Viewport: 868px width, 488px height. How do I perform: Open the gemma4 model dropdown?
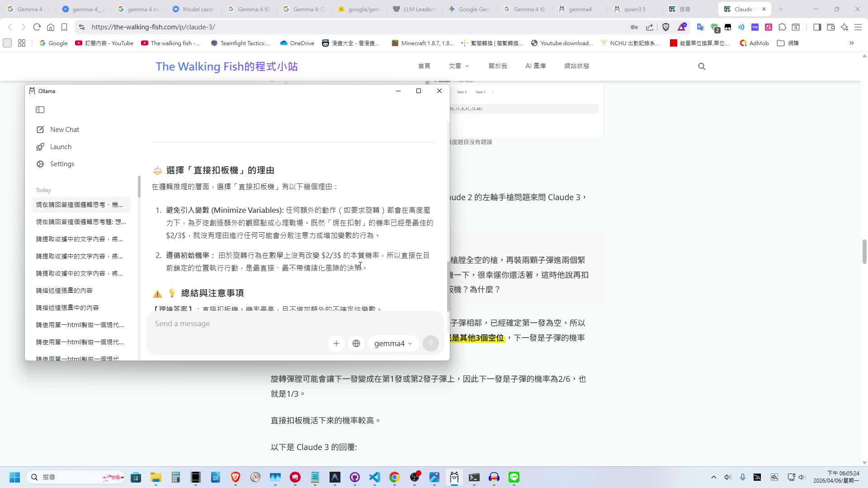pos(393,343)
